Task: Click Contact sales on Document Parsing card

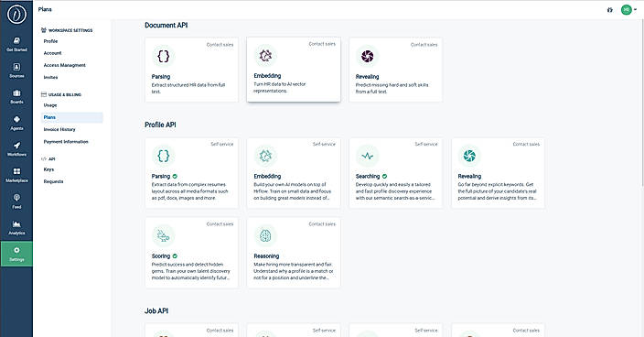Action: tap(220, 44)
